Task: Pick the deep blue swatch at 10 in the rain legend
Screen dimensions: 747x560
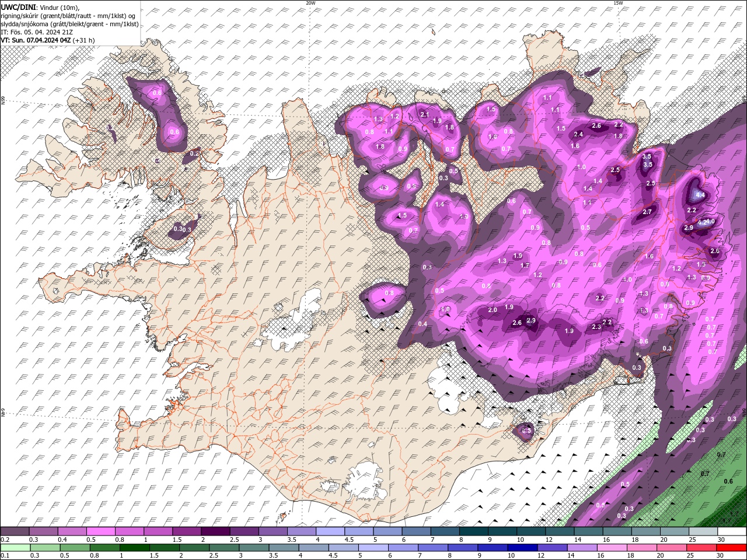Action: tap(521, 548)
